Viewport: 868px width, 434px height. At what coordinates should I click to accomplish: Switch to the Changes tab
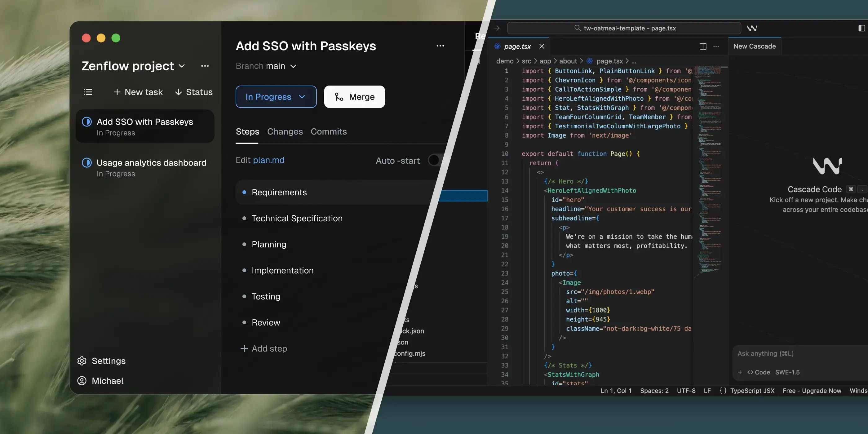(x=285, y=132)
